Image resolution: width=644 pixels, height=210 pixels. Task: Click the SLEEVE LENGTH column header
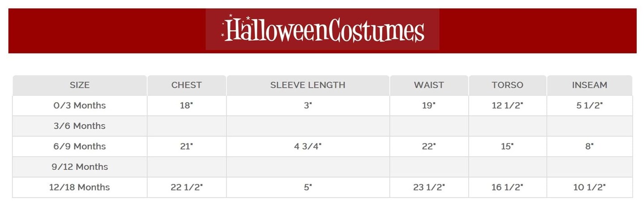coord(308,85)
